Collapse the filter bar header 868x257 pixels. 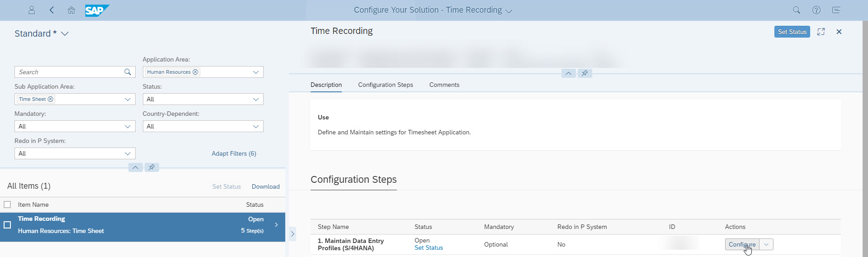tap(135, 167)
